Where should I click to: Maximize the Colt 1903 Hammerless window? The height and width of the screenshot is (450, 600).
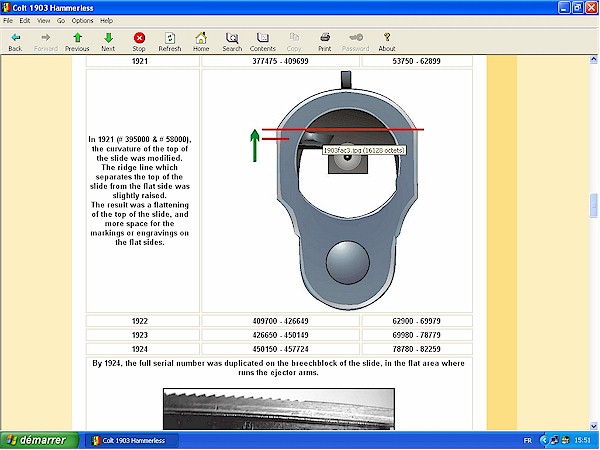(x=578, y=8)
